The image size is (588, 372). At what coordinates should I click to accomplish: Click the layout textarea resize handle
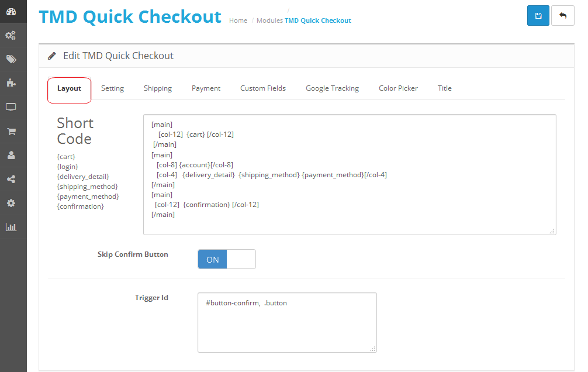(552, 231)
